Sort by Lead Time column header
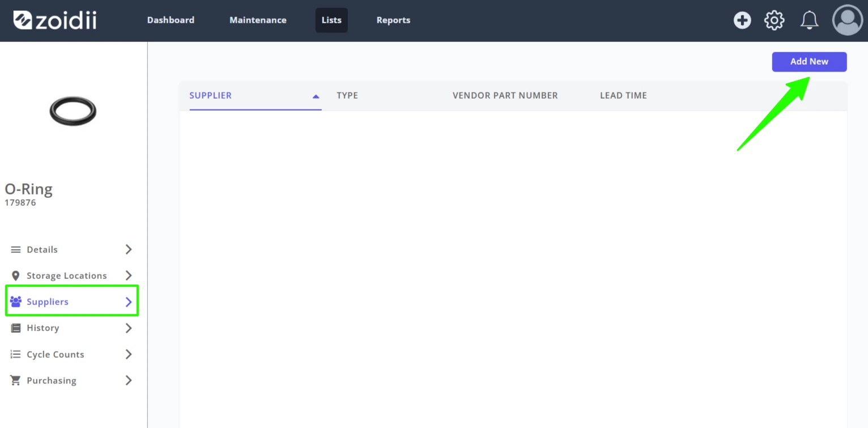 623,95
